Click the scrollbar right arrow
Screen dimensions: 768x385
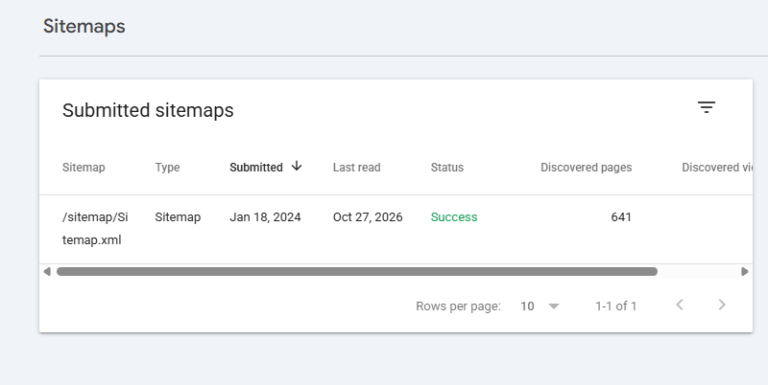pyautogui.click(x=744, y=271)
